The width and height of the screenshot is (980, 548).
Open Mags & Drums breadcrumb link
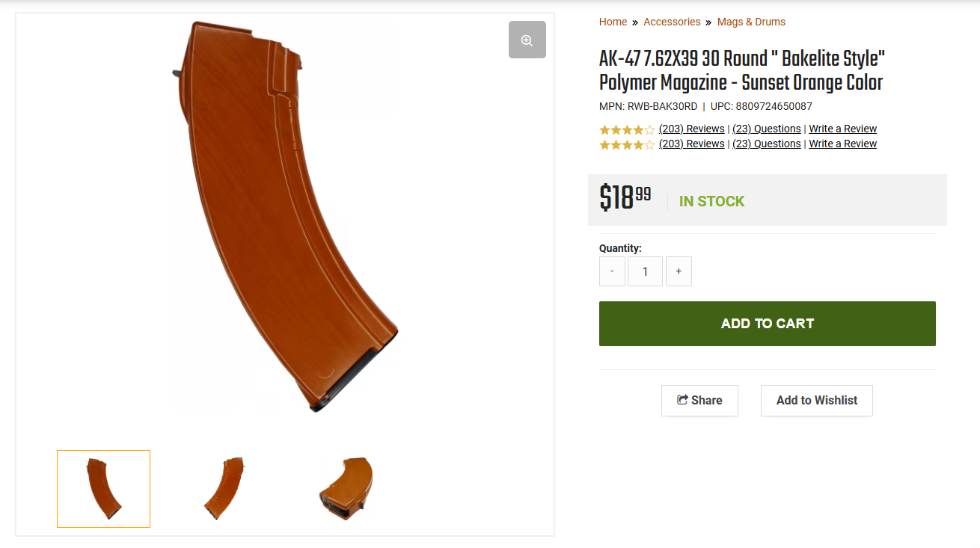tap(751, 22)
